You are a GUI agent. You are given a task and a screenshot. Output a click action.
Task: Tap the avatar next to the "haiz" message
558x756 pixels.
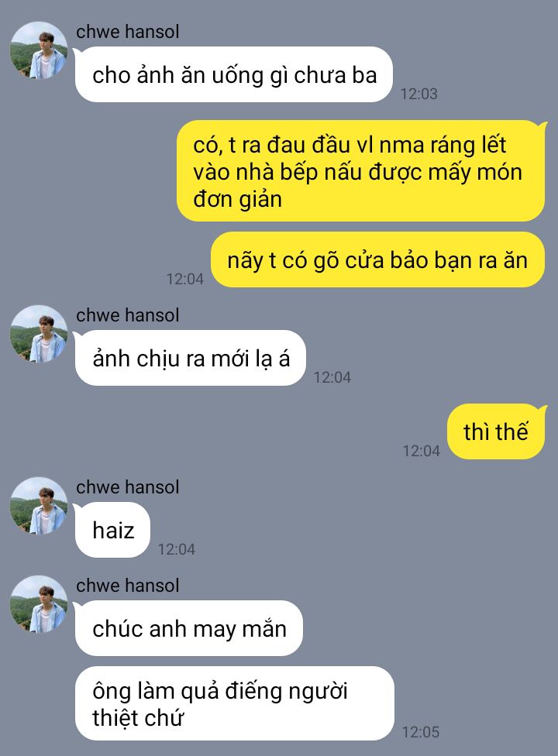39,506
